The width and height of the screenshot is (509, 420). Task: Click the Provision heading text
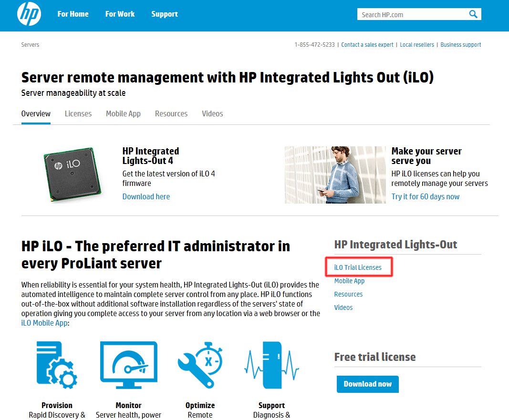click(57, 405)
